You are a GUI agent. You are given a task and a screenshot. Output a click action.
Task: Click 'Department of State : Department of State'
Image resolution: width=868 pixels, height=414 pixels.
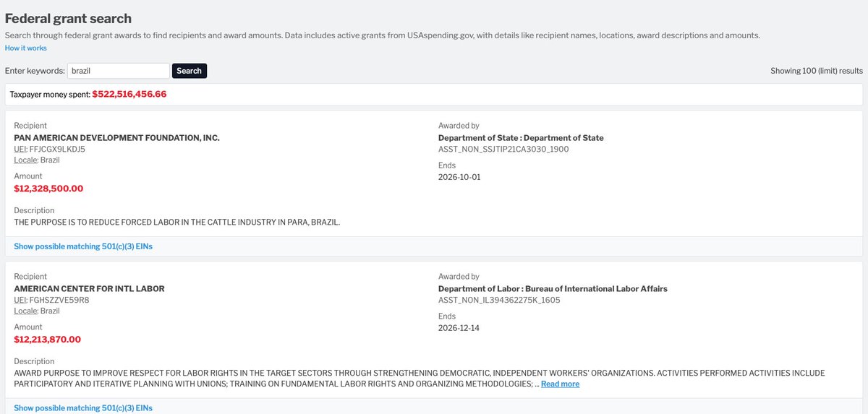[521, 138]
